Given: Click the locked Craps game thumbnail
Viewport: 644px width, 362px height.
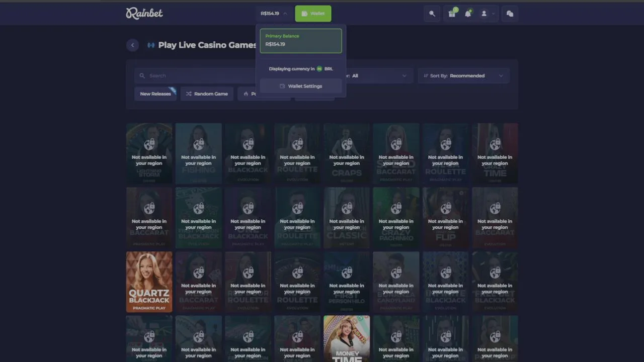Looking at the screenshot, I should 347,153.
